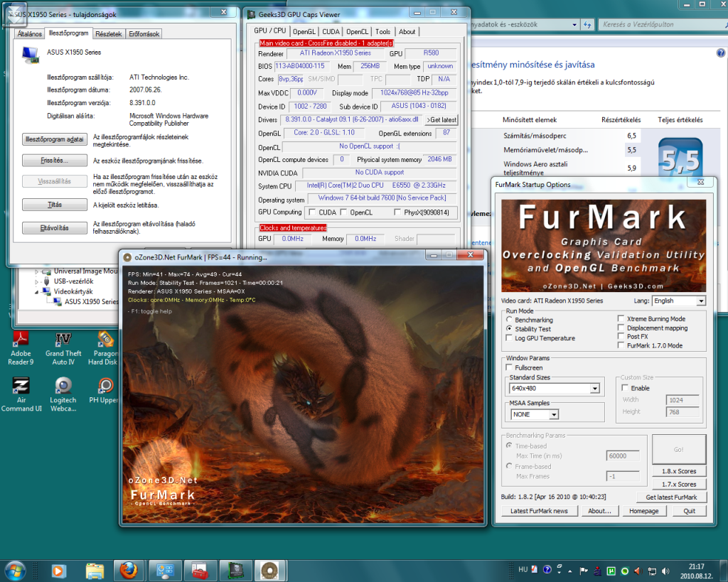Click the monitor icon in properties dialog
The height and width of the screenshot is (582, 728).
tap(31, 55)
